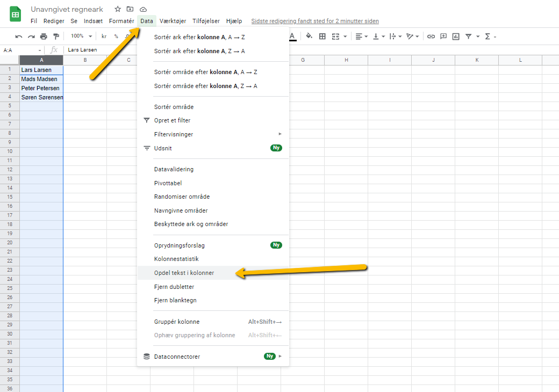Image resolution: width=559 pixels, height=392 pixels.
Task: Redo the last action
Action: (x=31, y=36)
